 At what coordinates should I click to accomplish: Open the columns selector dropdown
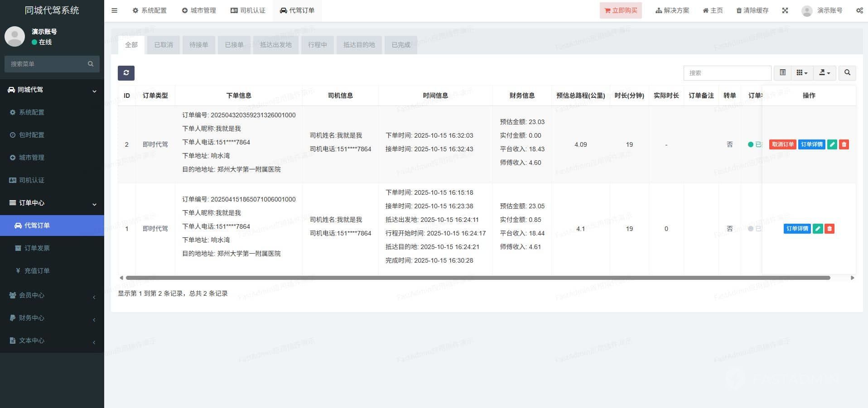click(802, 73)
